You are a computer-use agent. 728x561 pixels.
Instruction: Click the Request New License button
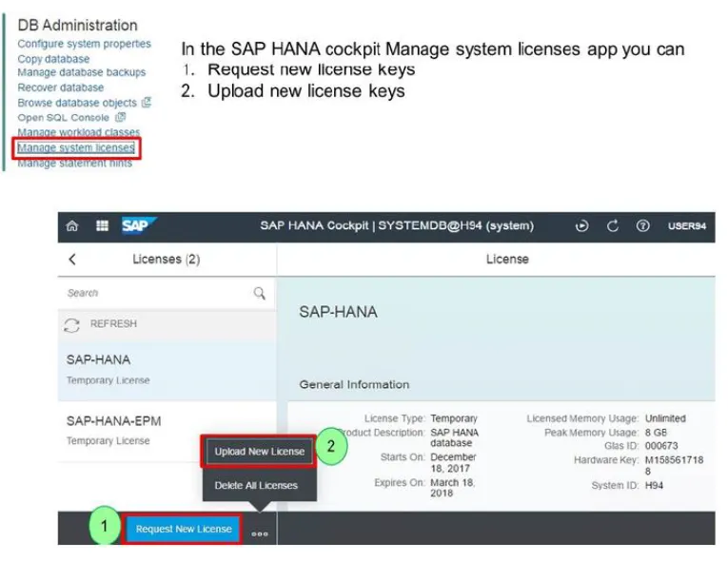(184, 529)
